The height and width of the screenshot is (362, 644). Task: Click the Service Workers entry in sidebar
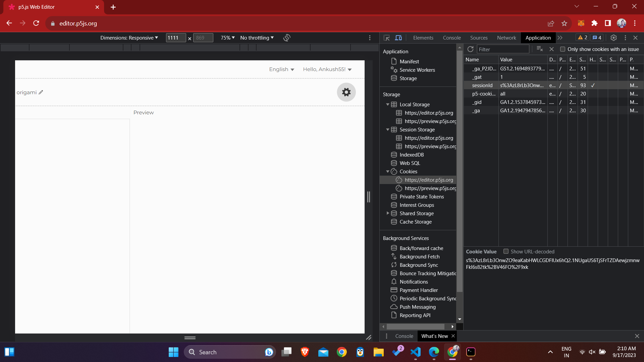click(x=417, y=70)
